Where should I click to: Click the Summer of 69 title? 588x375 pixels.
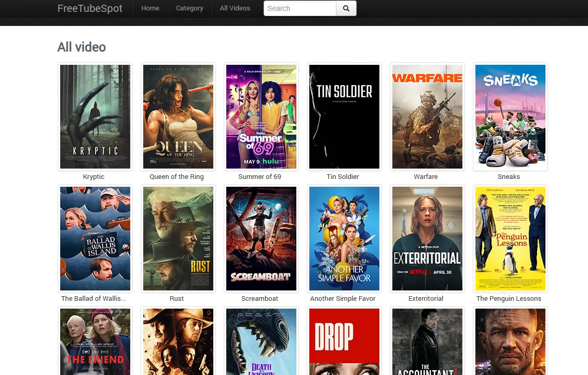click(260, 176)
